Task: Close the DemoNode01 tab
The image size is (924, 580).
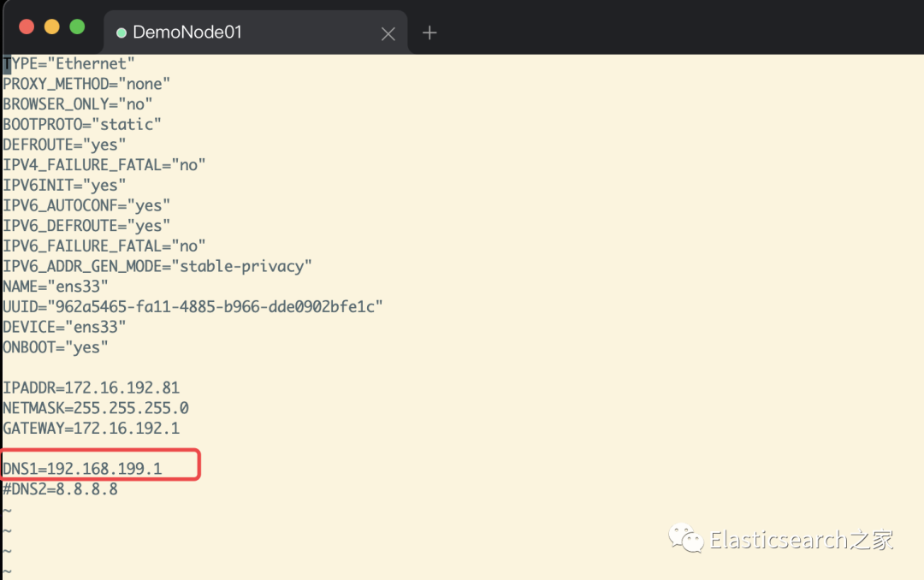Action: point(388,33)
